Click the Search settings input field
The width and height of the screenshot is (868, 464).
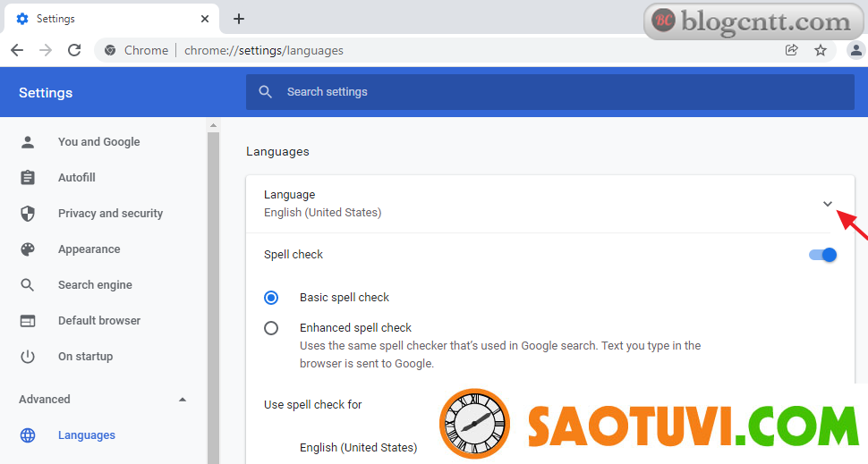point(549,92)
